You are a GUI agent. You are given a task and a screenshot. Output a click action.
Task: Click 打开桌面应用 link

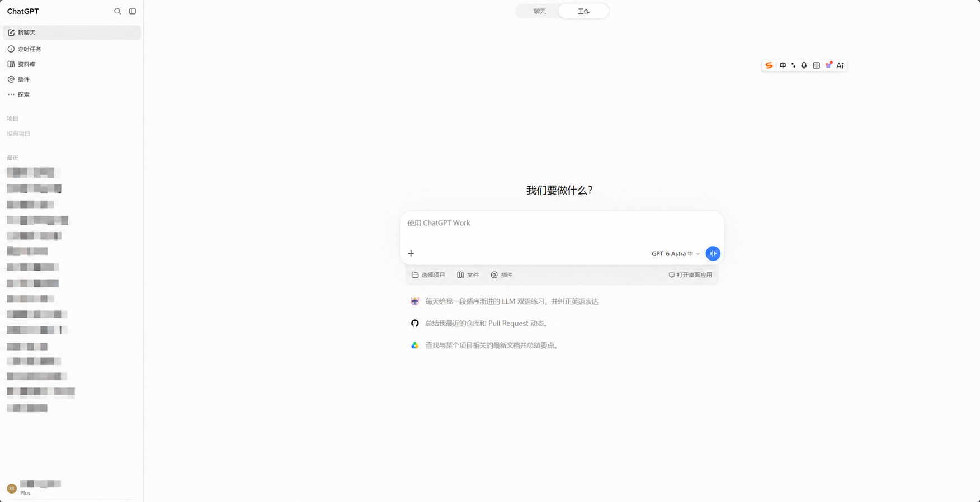pos(690,275)
